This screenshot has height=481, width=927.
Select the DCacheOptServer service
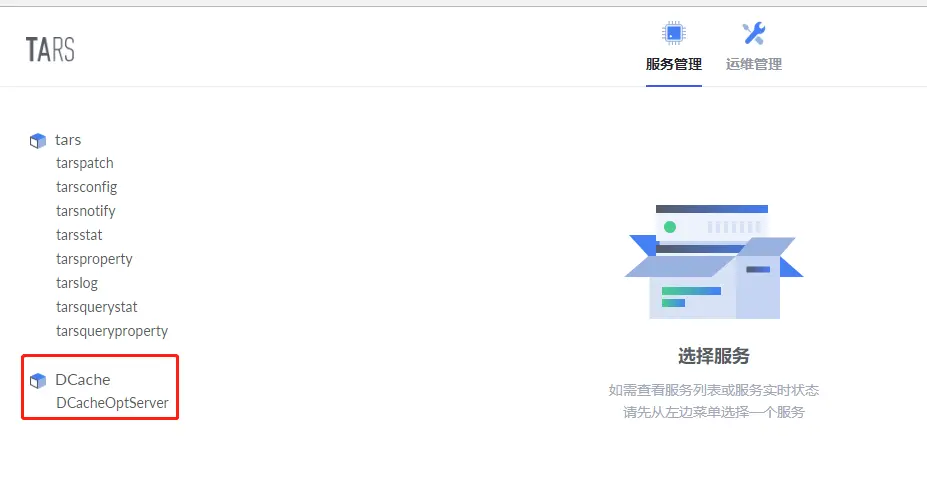click(x=112, y=403)
